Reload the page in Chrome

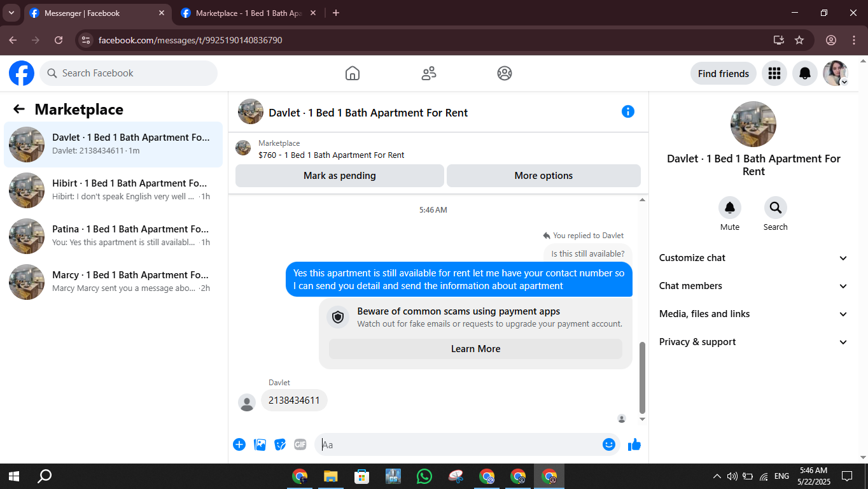coord(59,40)
